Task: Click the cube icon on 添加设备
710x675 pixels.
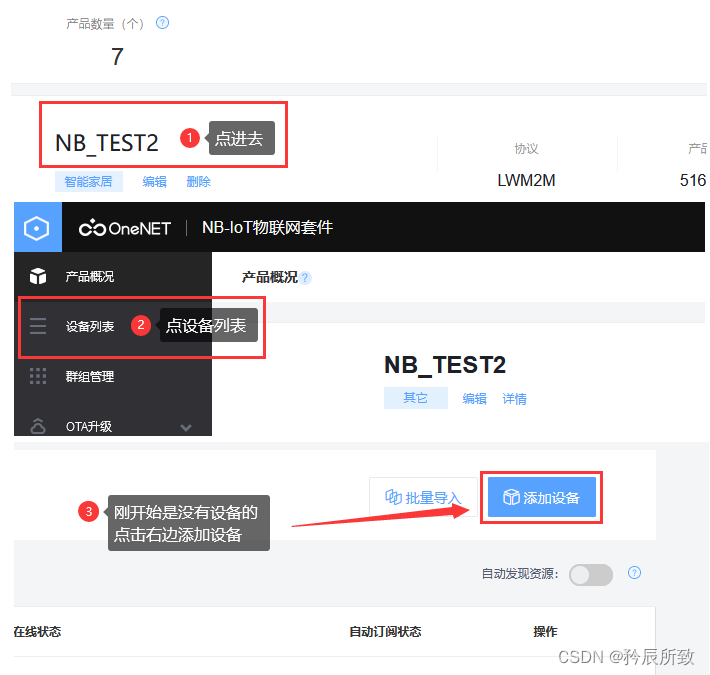Action: click(x=511, y=497)
